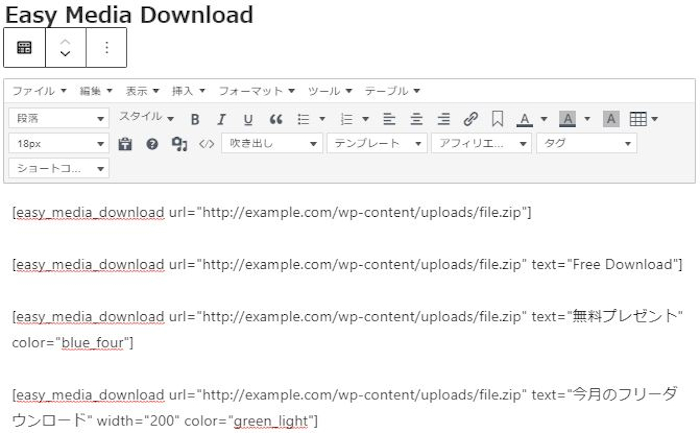Align text right

point(443,119)
